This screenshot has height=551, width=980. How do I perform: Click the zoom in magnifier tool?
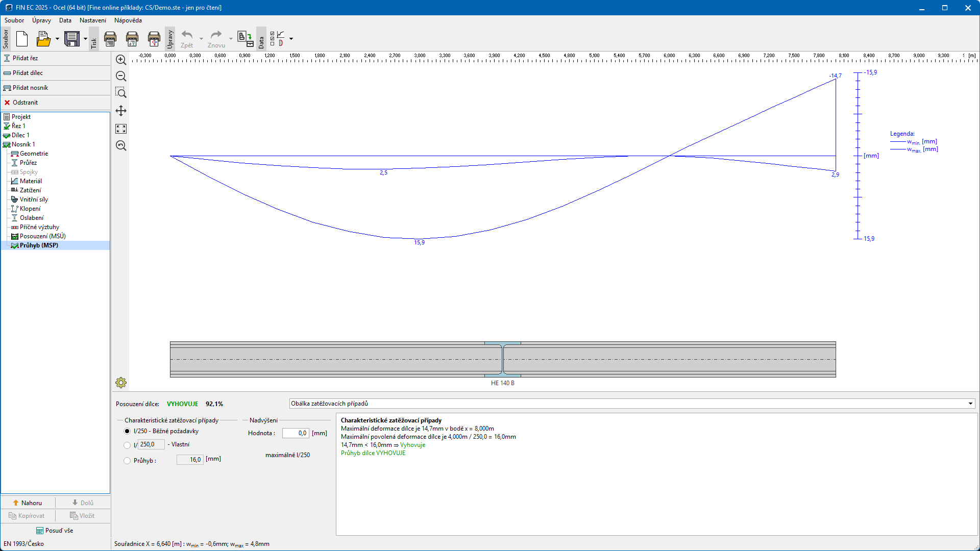point(121,60)
